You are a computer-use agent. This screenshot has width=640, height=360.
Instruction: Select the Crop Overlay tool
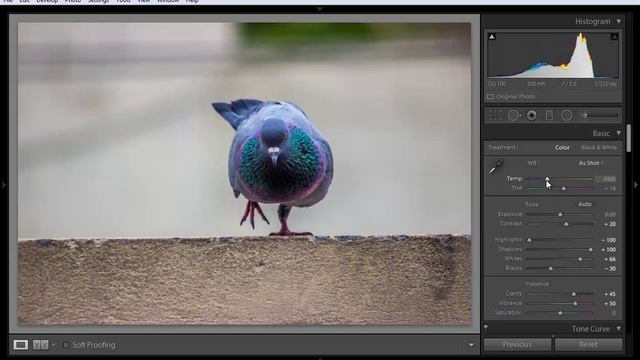click(x=495, y=116)
